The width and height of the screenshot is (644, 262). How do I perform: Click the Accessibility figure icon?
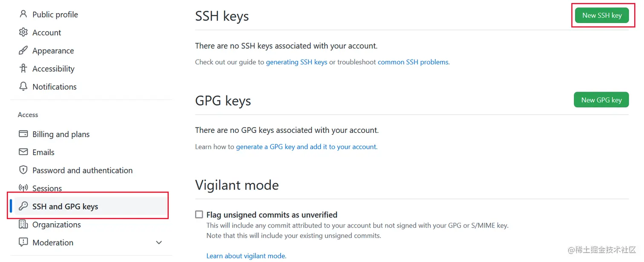point(23,69)
